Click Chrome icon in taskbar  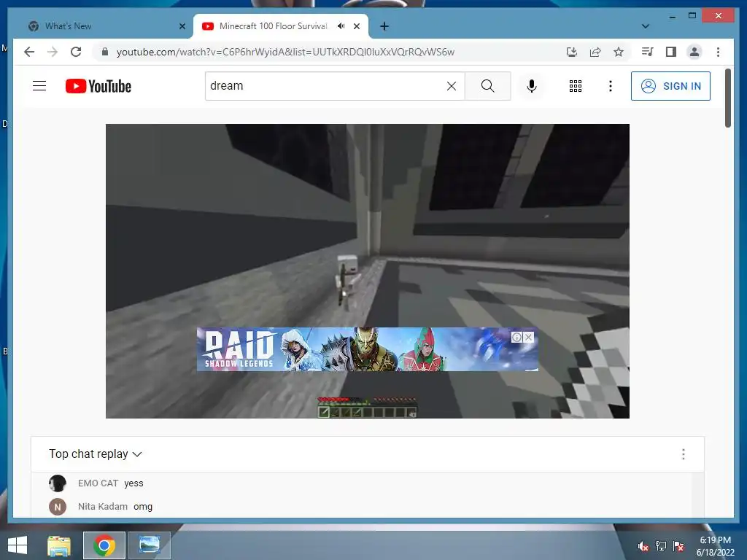[x=104, y=545]
